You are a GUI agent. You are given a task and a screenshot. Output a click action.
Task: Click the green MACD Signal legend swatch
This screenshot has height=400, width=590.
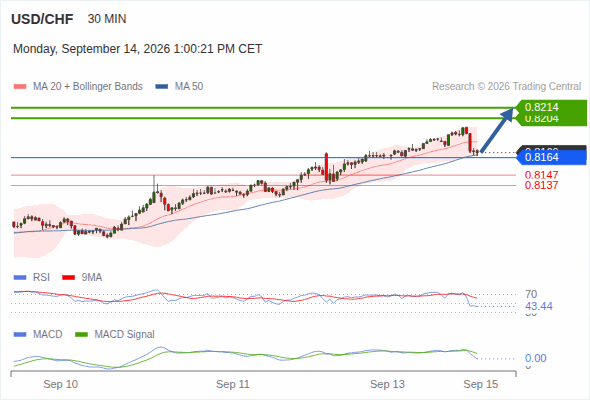[82, 335]
